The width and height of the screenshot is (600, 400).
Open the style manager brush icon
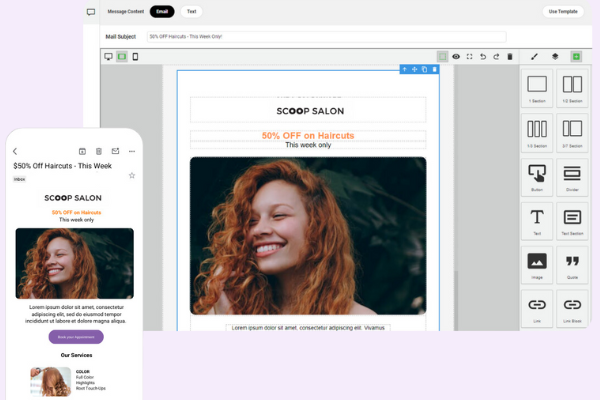click(x=534, y=57)
